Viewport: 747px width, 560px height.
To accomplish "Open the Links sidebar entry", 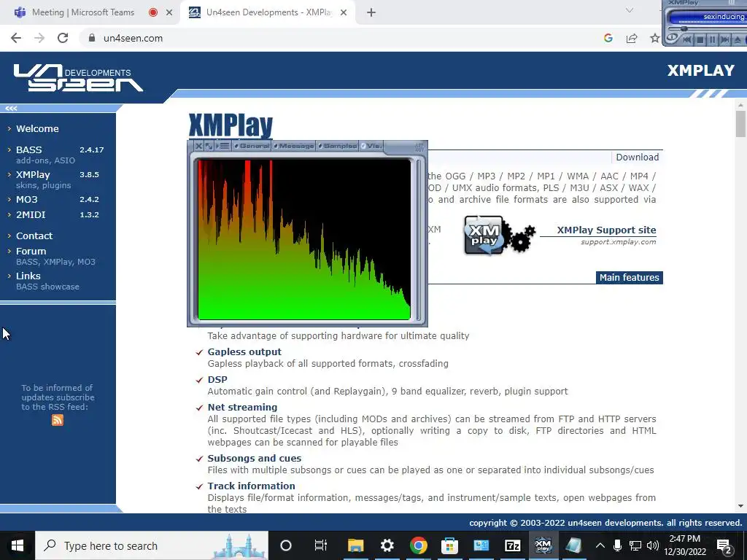I will coord(28,276).
